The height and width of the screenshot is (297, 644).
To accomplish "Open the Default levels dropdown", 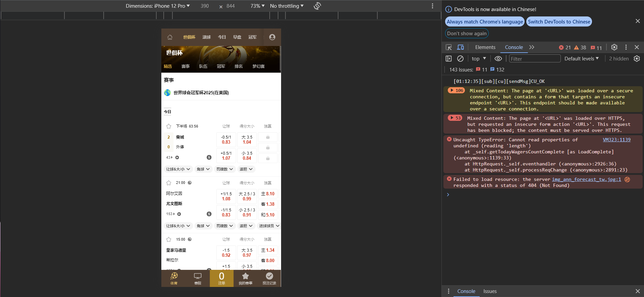I will click(581, 59).
